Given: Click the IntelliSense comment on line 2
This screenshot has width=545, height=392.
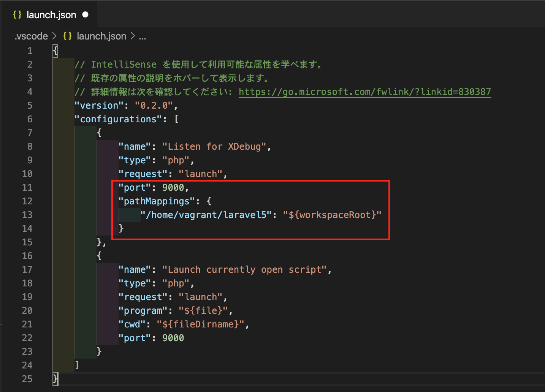Looking at the screenshot, I should (x=199, y=65).
